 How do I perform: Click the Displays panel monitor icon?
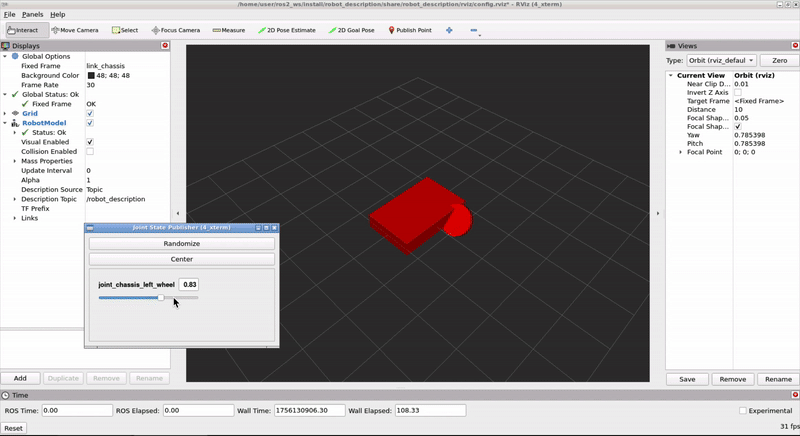point(6,46)
